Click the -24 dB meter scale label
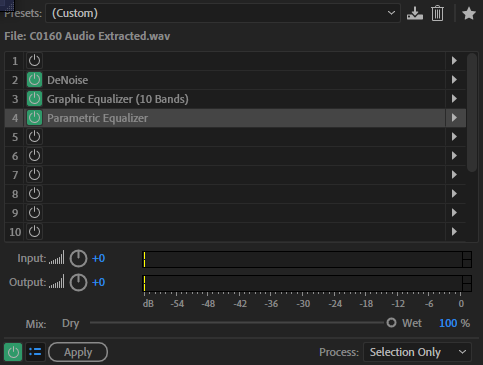This screenshot has height=365, width=483. pyautogui.click(x=335, y=304)
